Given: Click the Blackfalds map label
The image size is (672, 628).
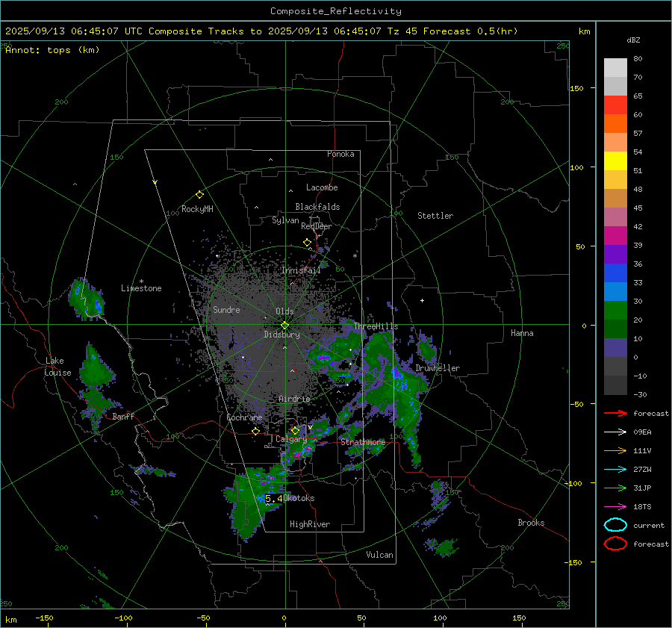Looking at the screenshot, I should [317, 207].
